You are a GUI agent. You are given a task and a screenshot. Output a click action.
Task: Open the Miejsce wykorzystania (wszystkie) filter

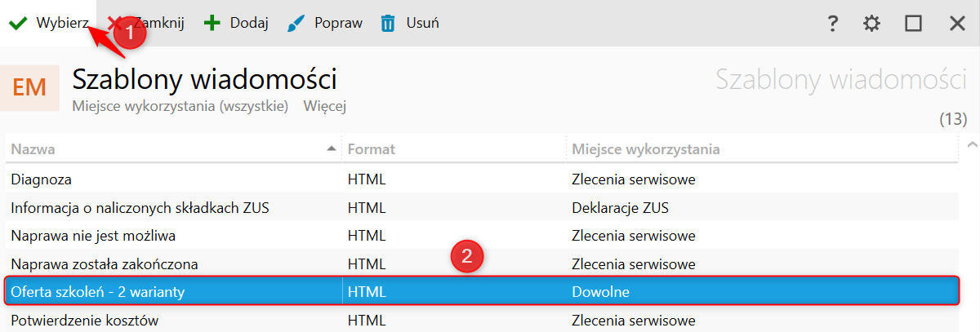coord(180,106)
